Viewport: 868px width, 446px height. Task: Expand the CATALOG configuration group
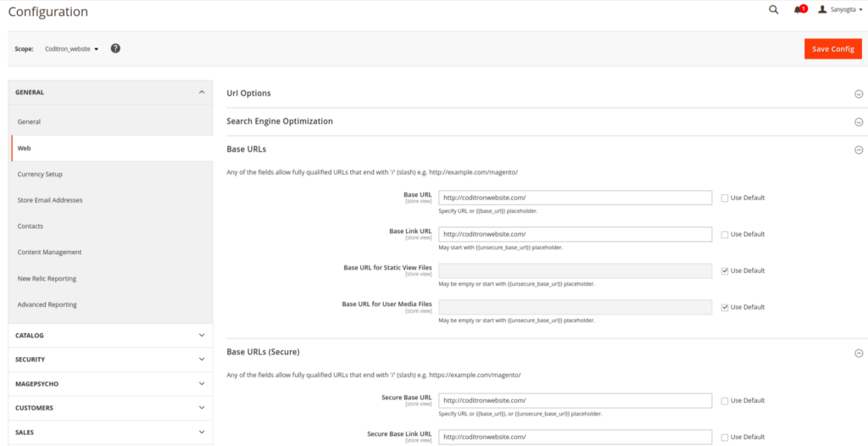coord(110,335)
